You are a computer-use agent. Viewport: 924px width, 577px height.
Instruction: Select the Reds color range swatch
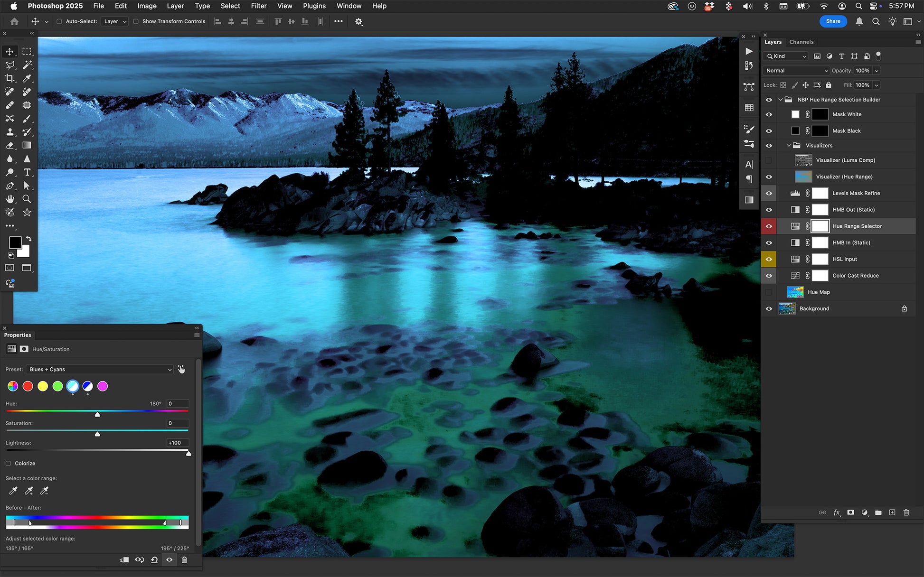28,386
